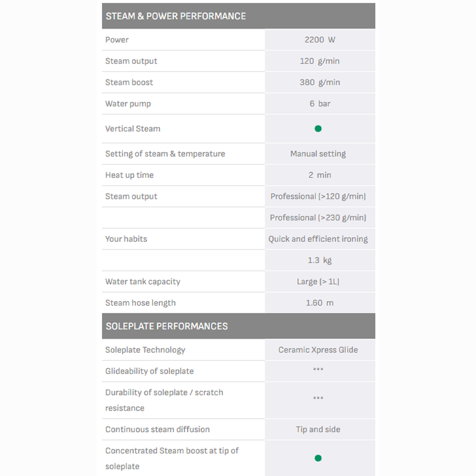Viewport: 476px width, 476px height.
Task: Click the green dot beside Vertical Steam
Action: [318, 129]
